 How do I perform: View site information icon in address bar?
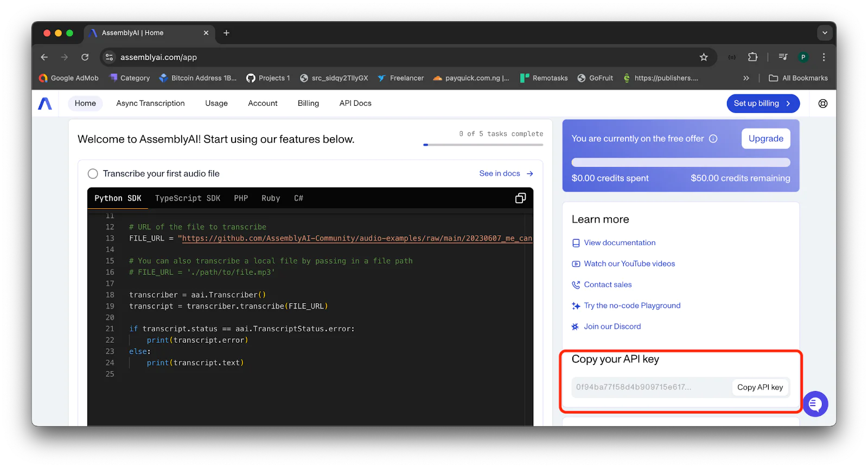109,57
